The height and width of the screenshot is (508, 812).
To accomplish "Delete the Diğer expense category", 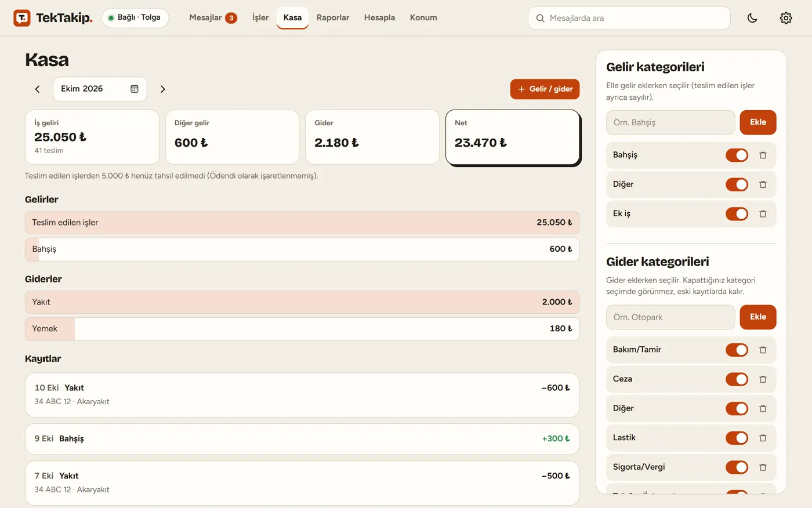I will coord(763,408).
